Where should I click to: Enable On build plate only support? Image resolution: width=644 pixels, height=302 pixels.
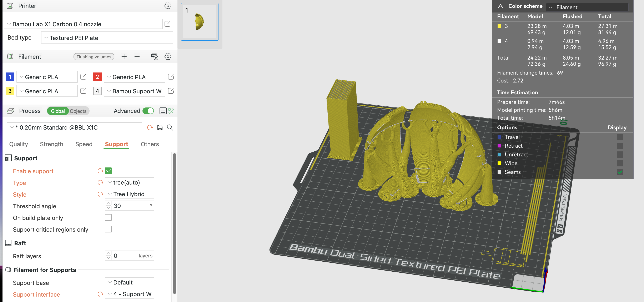108,217
